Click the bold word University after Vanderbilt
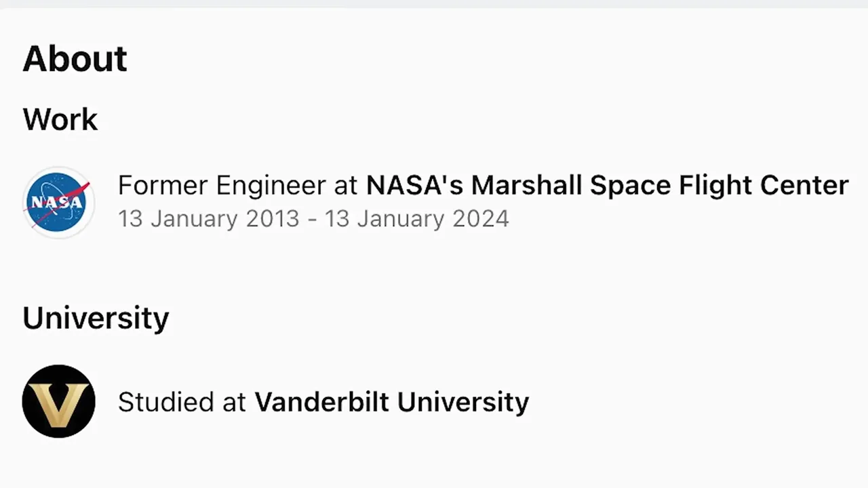 (x=463, y=402)
